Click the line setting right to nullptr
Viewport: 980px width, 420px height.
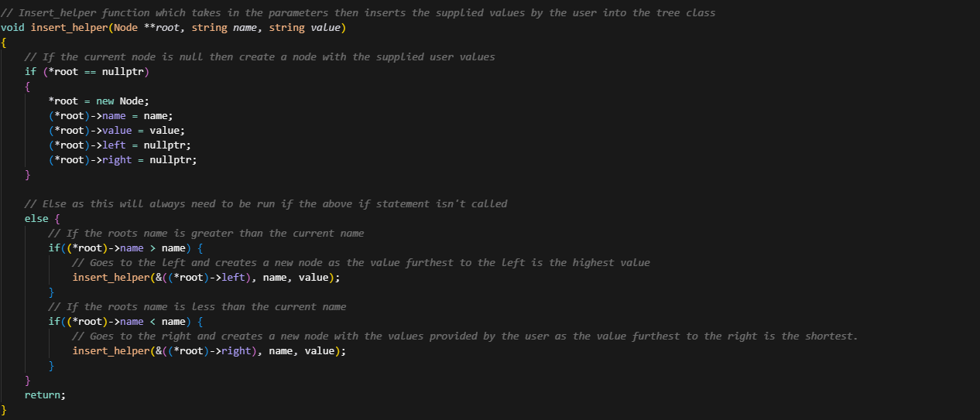pyautogui.click(x=122, y=160)
